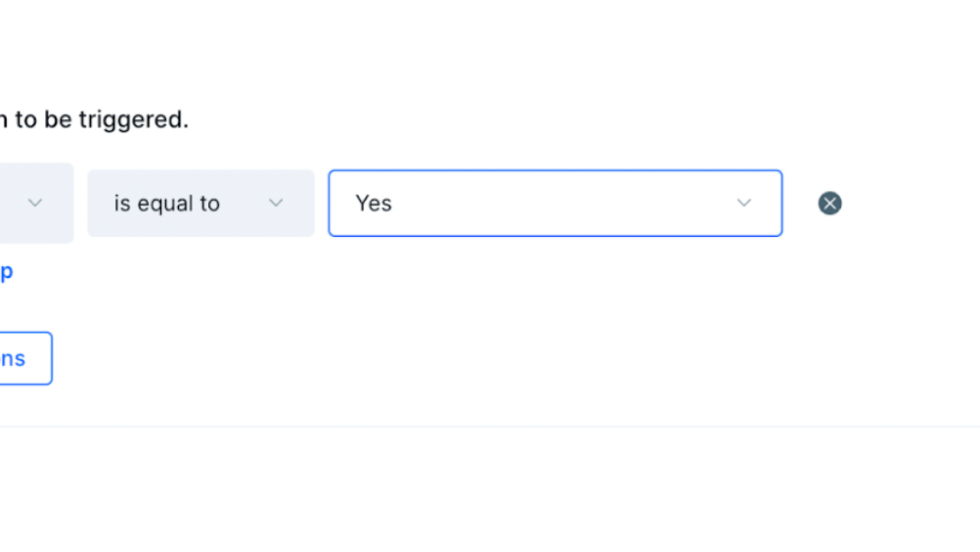This screenshot has width=980, height=552.
Task: Click the blue link ending in "p"
Action: coord(6,272)
